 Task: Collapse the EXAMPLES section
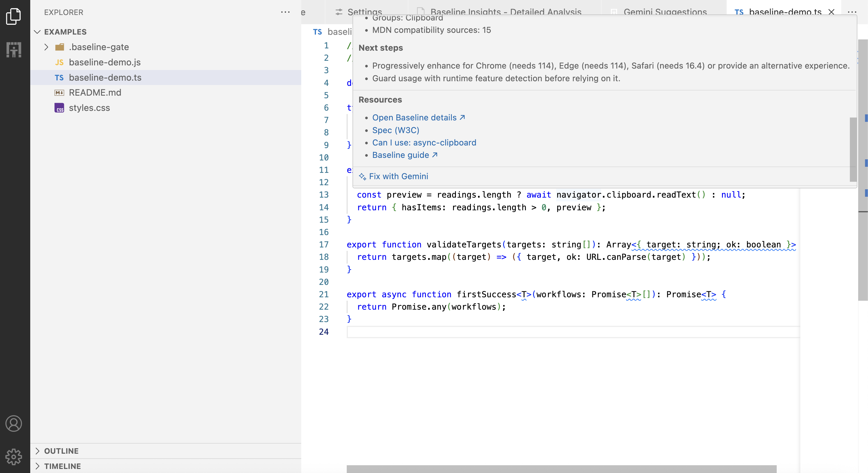tap(37, 32)
